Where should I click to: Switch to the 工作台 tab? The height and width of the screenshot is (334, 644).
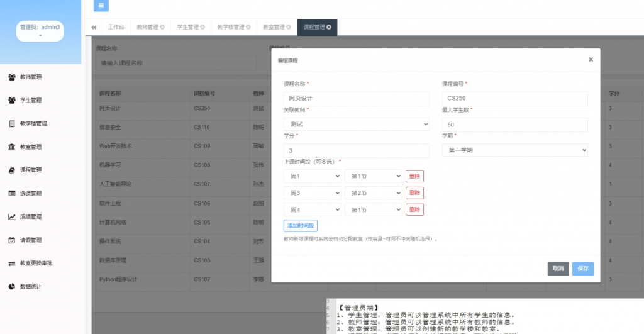click(116, 27)
